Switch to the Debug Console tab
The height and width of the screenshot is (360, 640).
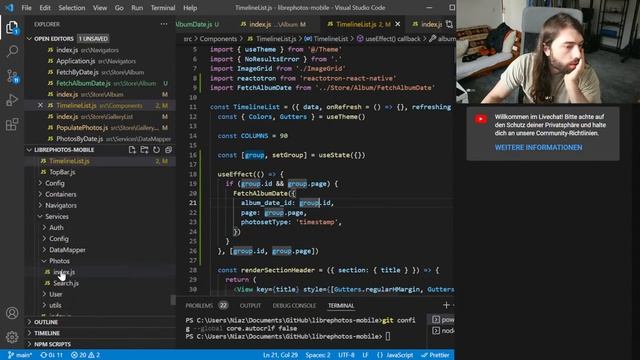point(294,305)
